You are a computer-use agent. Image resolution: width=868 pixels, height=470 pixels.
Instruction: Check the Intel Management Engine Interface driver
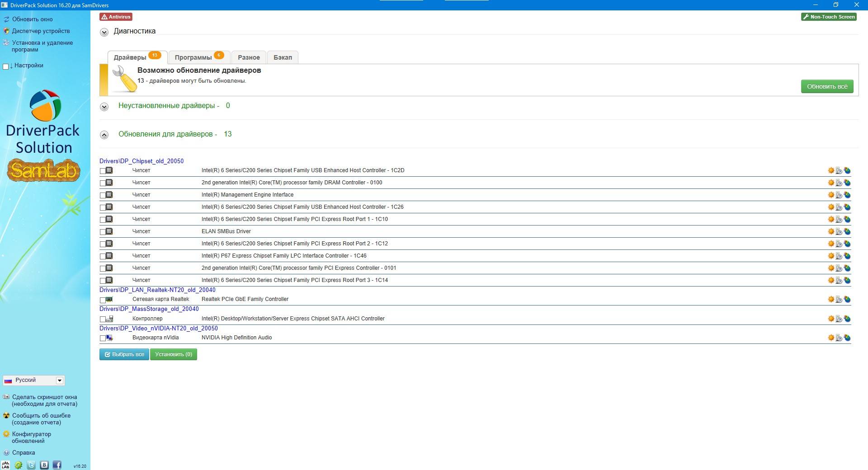103,195
